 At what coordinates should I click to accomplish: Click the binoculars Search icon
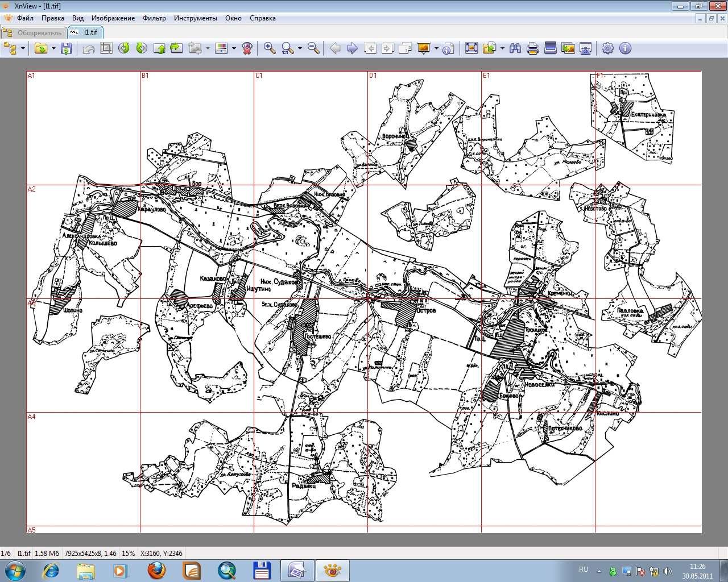click(x=515, y=48)
